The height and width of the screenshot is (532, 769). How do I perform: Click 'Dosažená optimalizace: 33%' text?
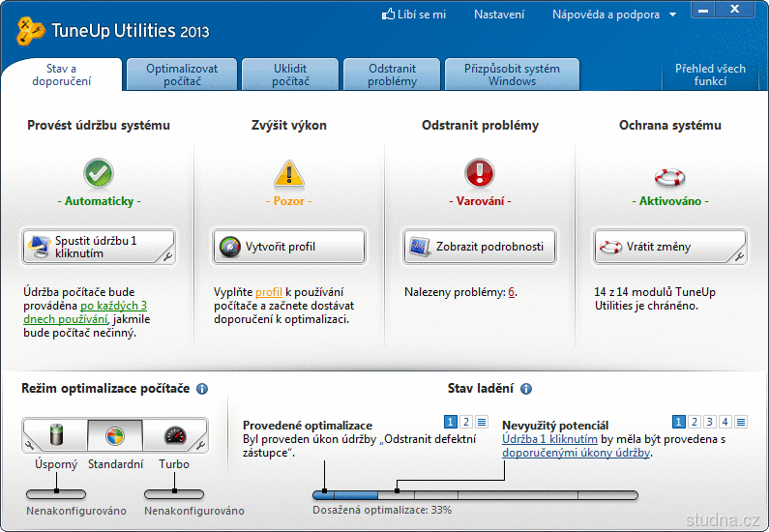tap(382, 510)
